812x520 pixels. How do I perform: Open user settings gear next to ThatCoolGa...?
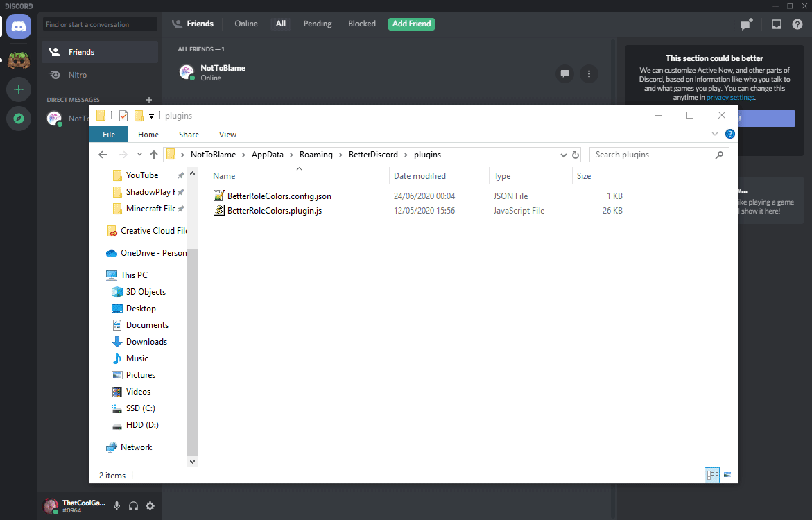[x=150, y=506]
